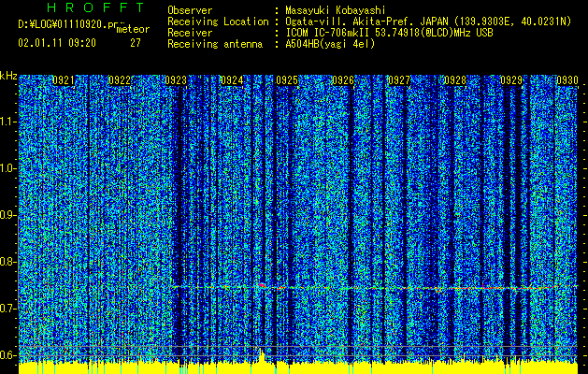This screenshot has width=588, height=374.
Task: Click the 0924 time marker
Action: click(232, 80)
